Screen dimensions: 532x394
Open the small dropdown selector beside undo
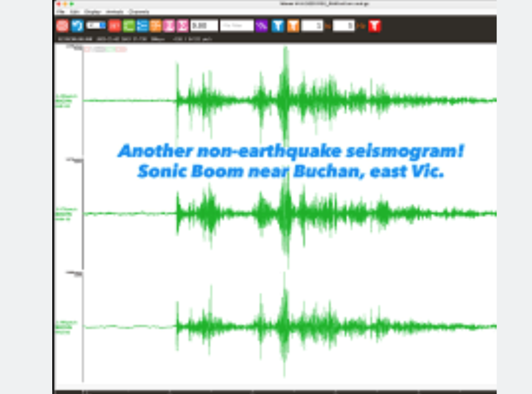(96, 25)
